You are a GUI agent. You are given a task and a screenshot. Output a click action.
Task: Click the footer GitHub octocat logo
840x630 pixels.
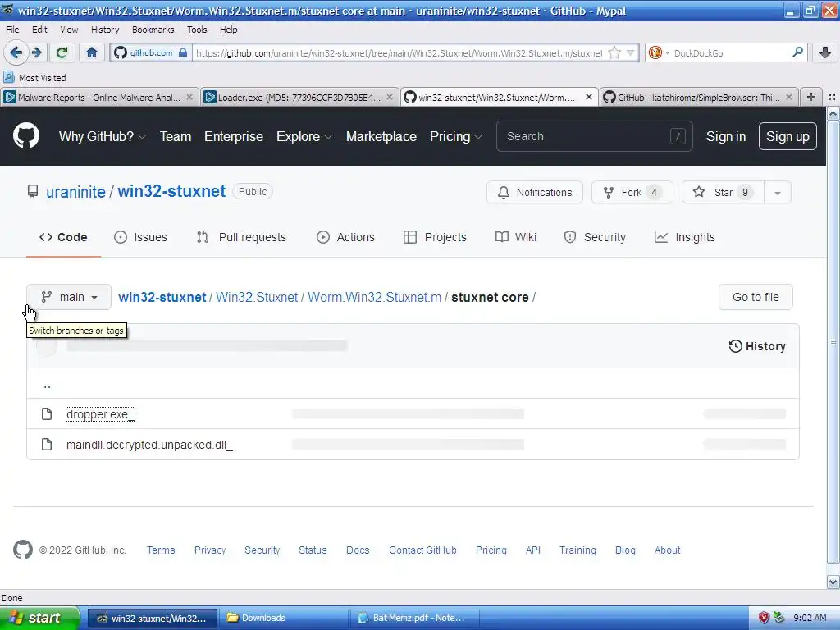tap(23, 550)
